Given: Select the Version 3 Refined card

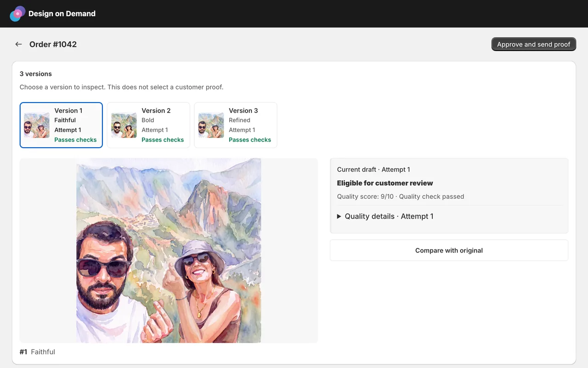Looking at the screenshot, I should pos(236,125).
